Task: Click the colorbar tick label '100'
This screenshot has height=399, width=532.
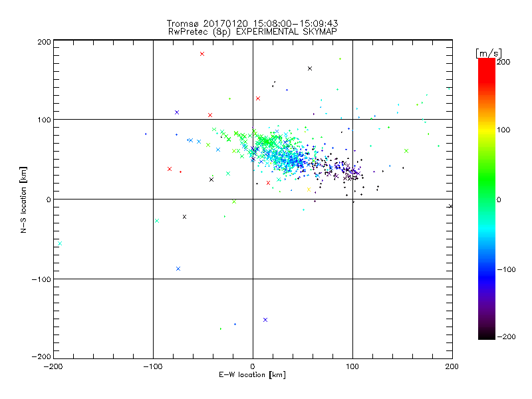Action: click(x=503, y=130)
